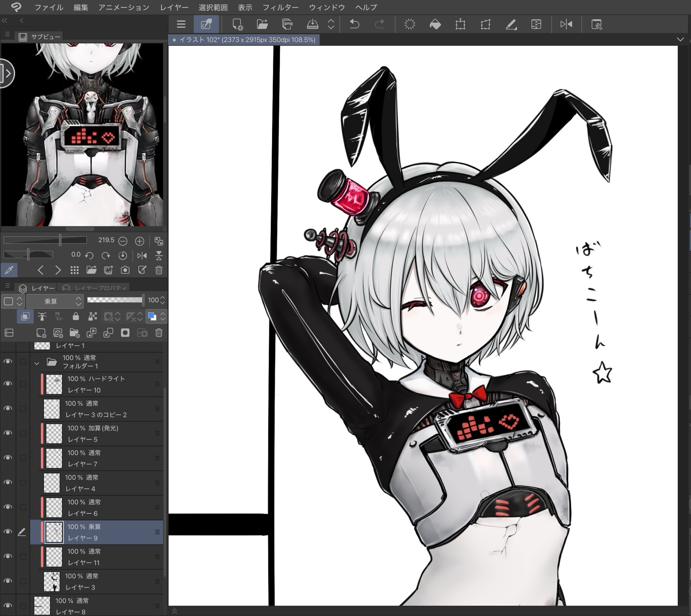Open the blend mode dropdown 乗算

point(55,301)
